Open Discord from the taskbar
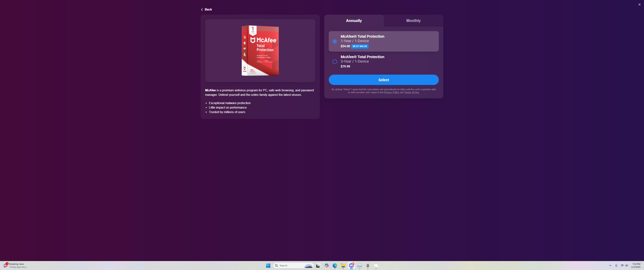644x270 pixels. 351,265
